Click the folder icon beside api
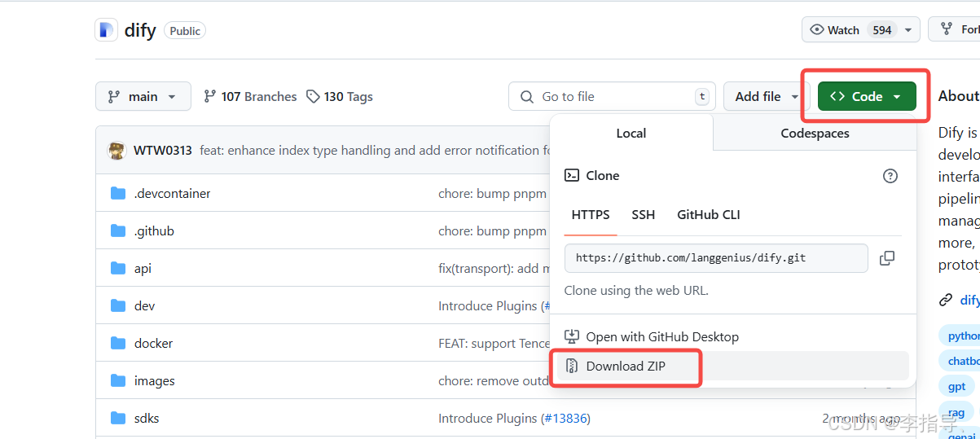 [118, 268]
